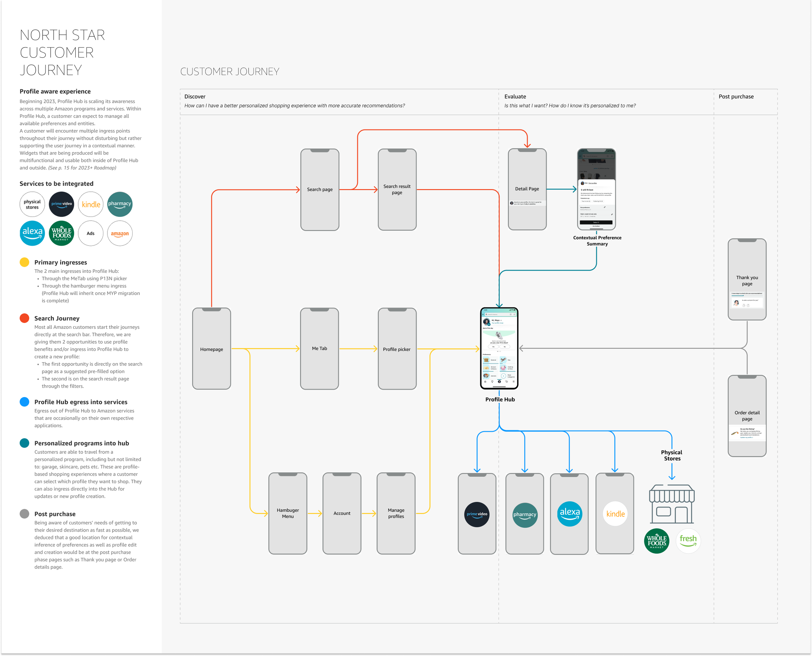
Task: Click the red Search Journey legend dot
Action: [25, 318]
